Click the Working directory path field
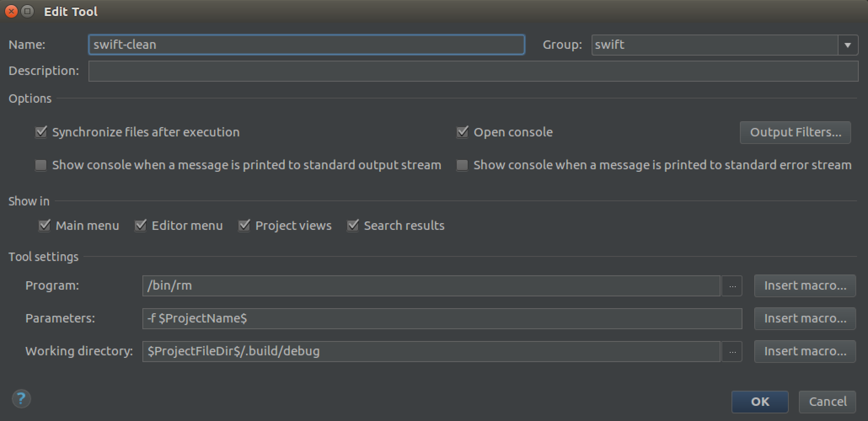The width and height of the screenshot is (868, 421). pyautogui.click(x=431, y=352)
